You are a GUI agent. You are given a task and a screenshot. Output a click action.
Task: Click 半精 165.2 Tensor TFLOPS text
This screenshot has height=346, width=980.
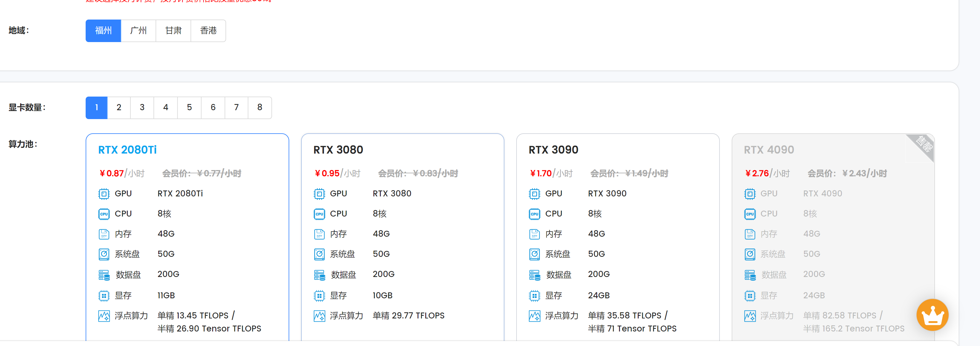pos(854,329)
